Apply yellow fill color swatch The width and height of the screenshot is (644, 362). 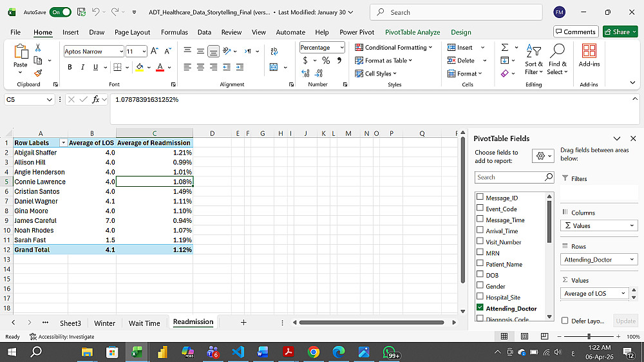point(140,67)
